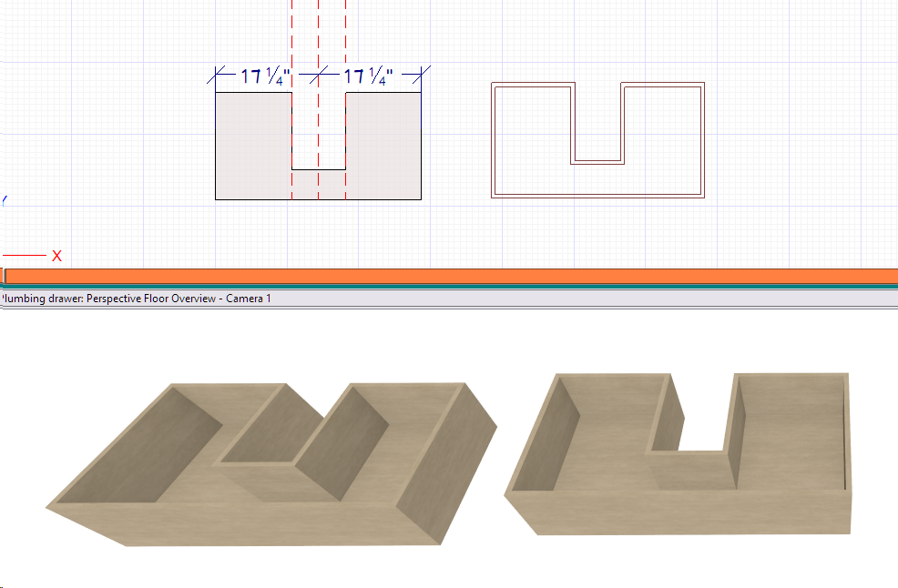Click the right 17 1/4" dimension label

pos(367,77)
